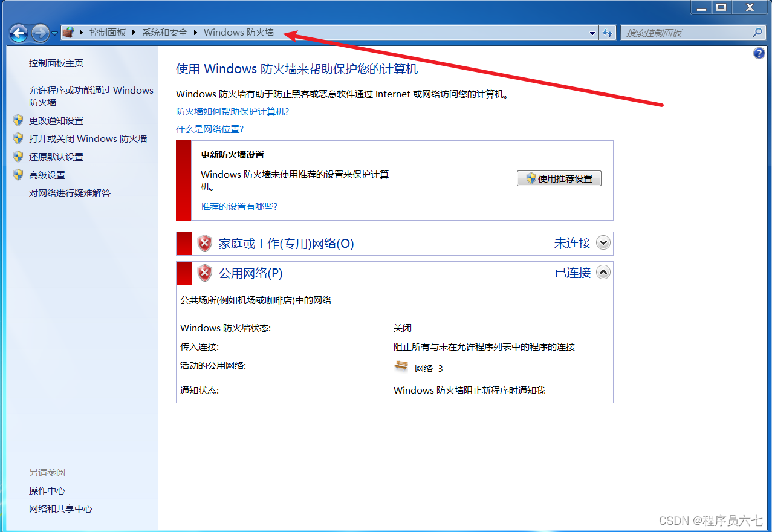Open 什么是网络位置? help link
Viewport: 772px width, 532px height.
click(210, 129)
